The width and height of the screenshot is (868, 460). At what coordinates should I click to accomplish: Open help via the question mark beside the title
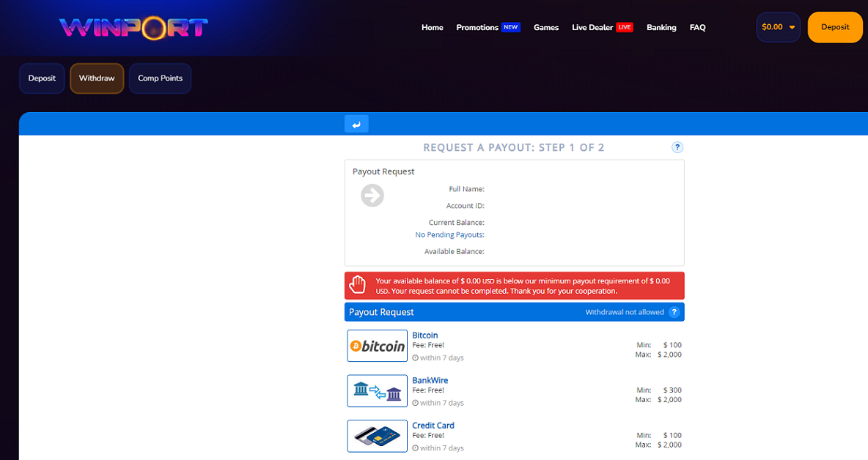point(677,146)
